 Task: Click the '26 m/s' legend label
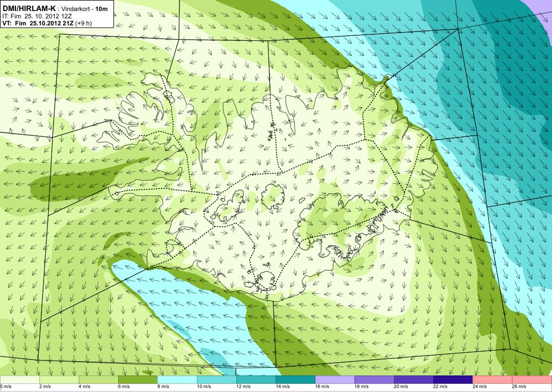pos(519,386)
